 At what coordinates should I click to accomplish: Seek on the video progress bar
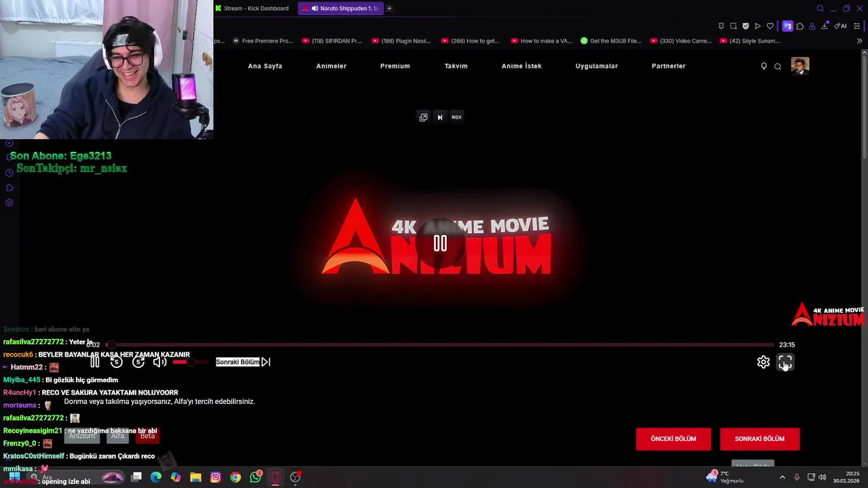[439, 344]
